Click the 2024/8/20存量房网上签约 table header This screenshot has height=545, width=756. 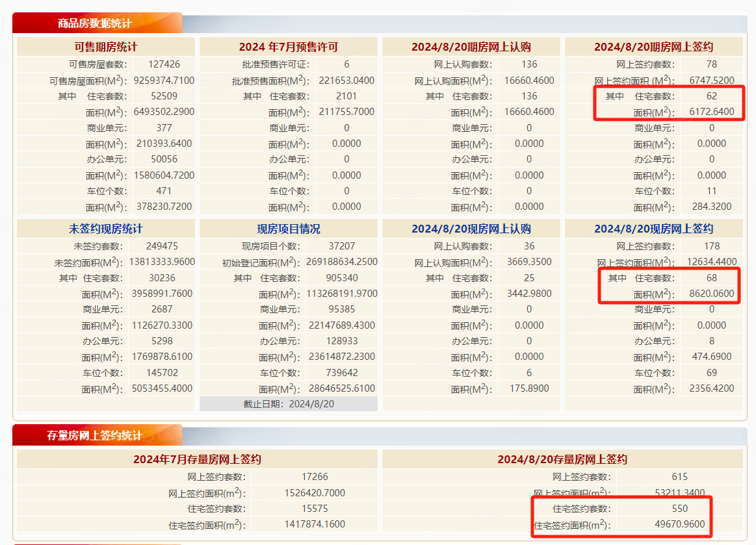562,459
